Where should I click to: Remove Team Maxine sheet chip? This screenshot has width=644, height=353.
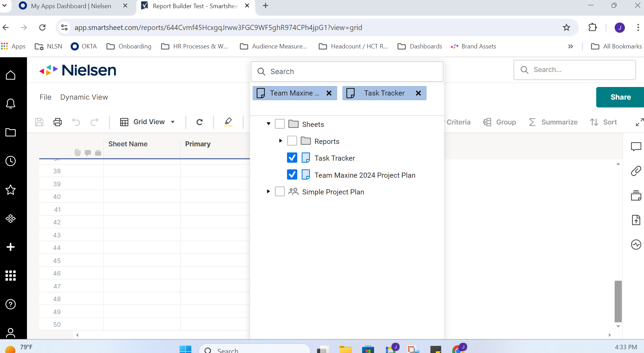[329, 93]
